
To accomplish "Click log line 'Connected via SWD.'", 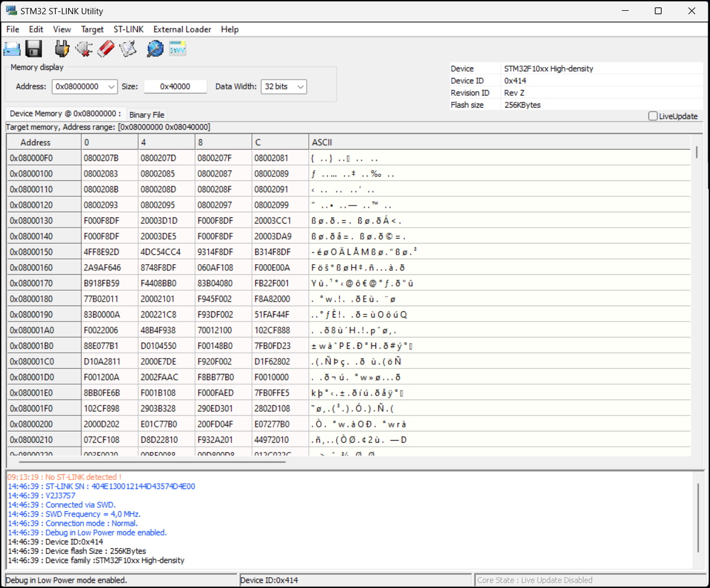I will [x=61, y=505].
